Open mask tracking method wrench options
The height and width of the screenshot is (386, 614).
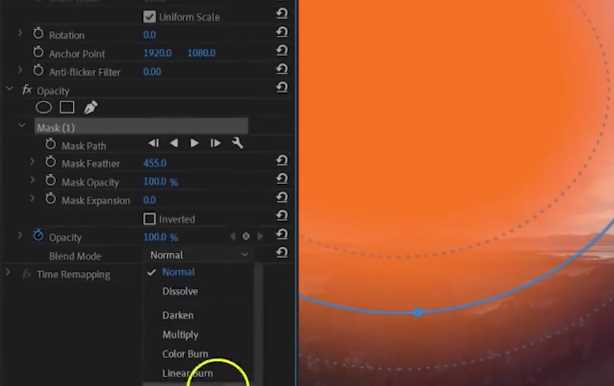[x=237, y=143]
